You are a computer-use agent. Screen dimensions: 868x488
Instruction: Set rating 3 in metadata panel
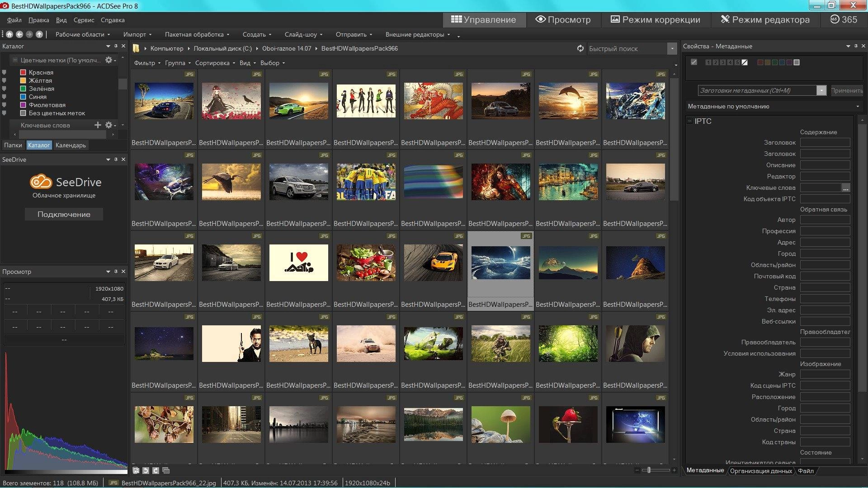[x=723, y=62]
